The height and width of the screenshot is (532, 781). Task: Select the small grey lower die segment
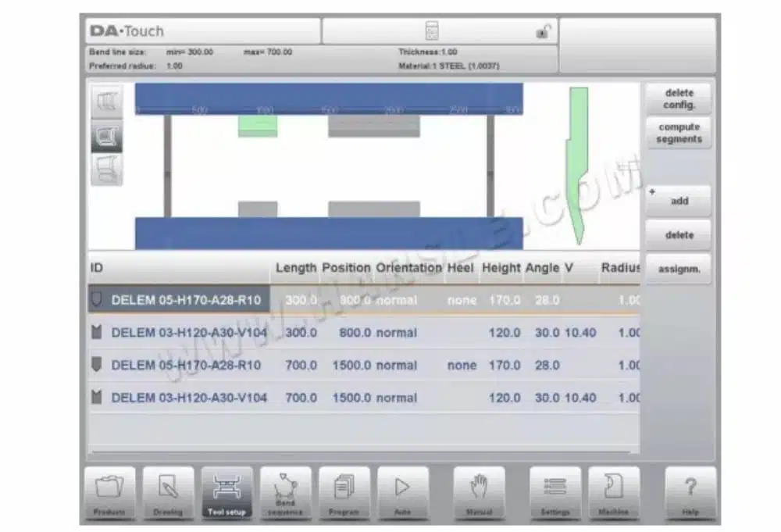coord(258,209)
